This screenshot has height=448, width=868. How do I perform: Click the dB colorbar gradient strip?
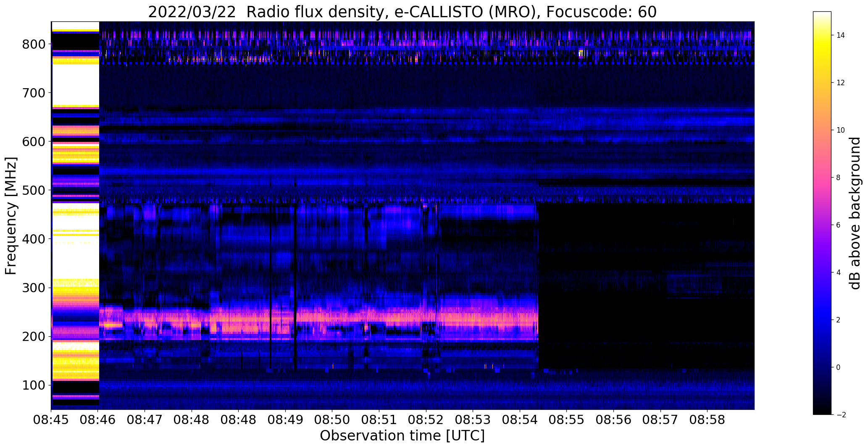pos(822,213)
